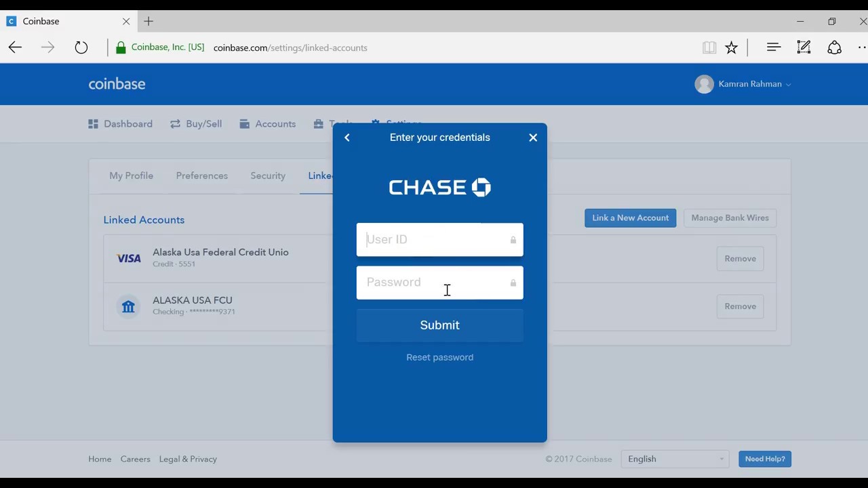Close the Coinbase browser tab
The width and height of the screenshot is (868, 488).
(126, 21)
